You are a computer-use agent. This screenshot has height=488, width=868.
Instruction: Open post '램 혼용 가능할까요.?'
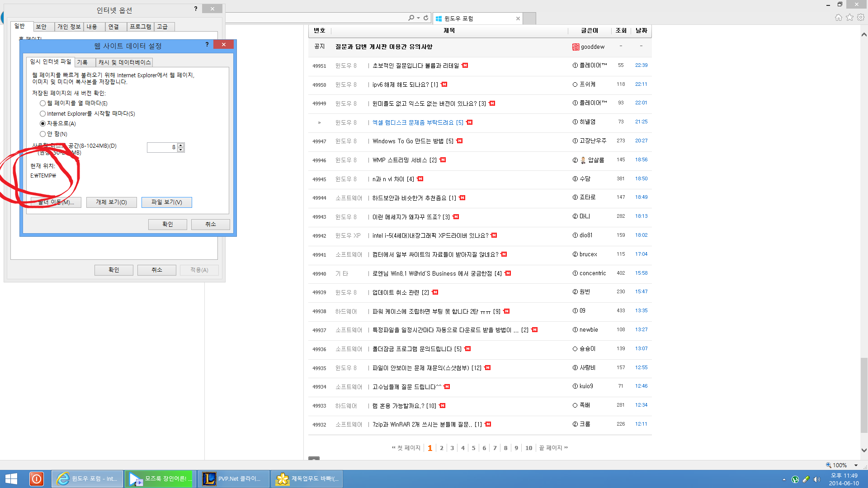pyautogui.click(x=398, y=406)
